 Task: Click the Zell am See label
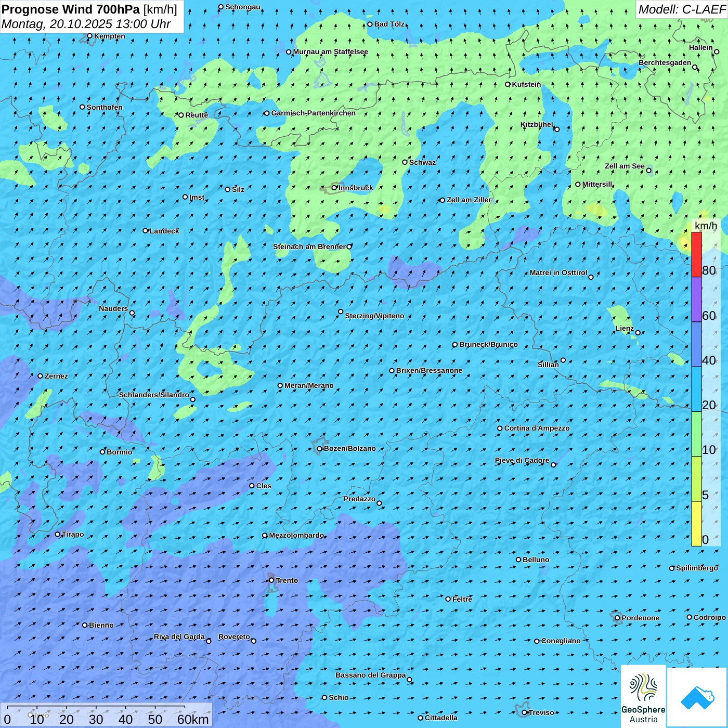pos(625,166)
